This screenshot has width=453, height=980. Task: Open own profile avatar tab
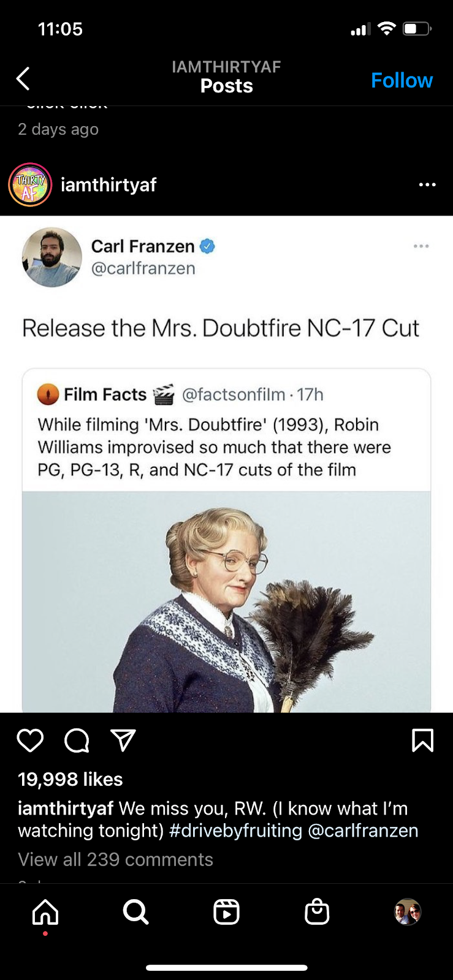(408, 912)
